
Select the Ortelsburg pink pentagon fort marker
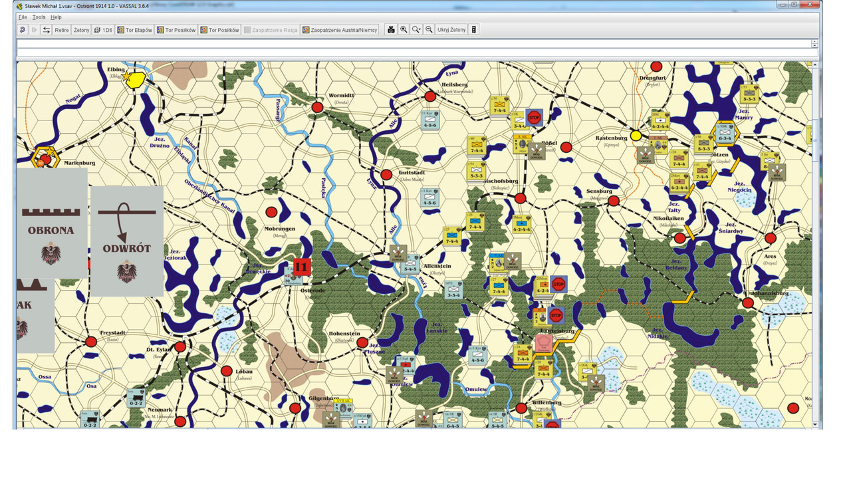click(x=543, y=343)
